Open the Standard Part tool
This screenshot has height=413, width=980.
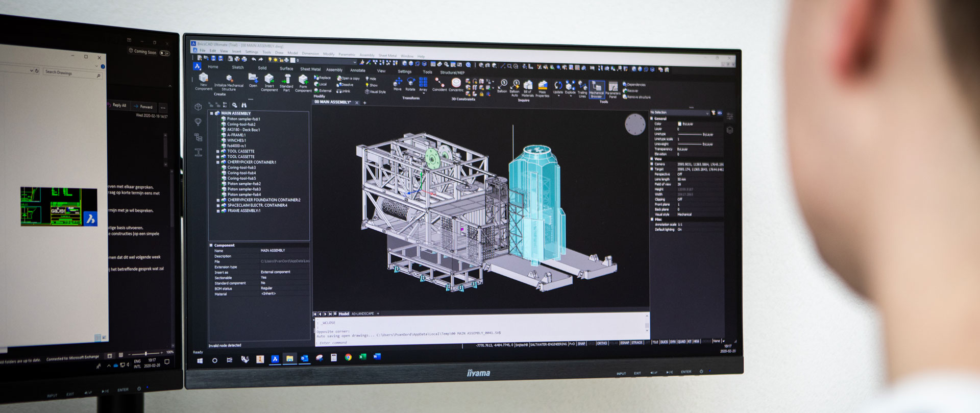coord(286,80)
